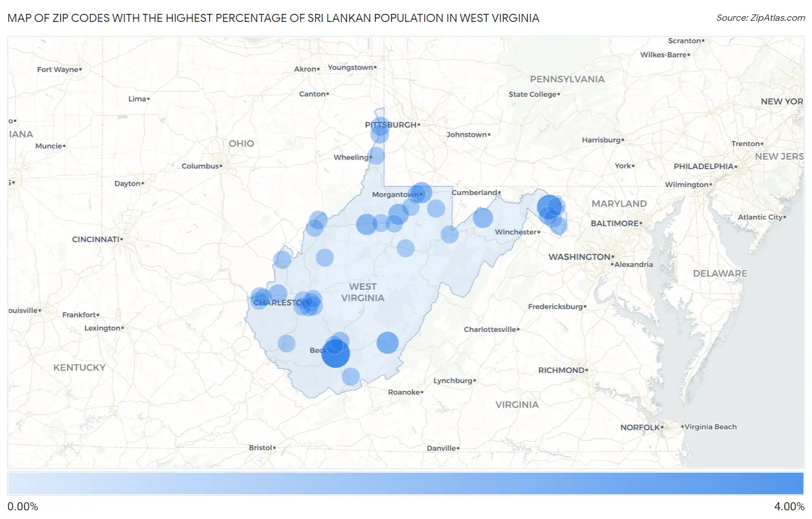Click the NORFOLK city label
Image resolution: width=812 pixels, height=519 pixels.
(x=640, y=428)
